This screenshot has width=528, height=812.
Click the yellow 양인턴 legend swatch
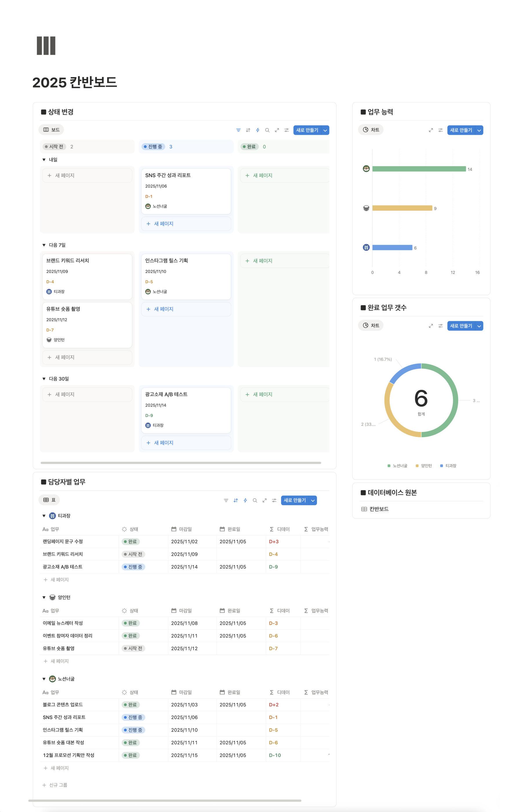click(x=417, y=466)
